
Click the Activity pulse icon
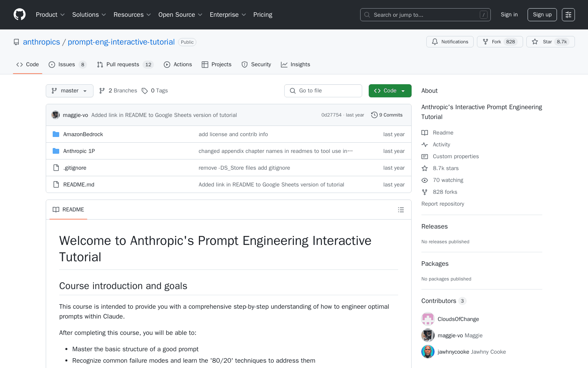424,144
